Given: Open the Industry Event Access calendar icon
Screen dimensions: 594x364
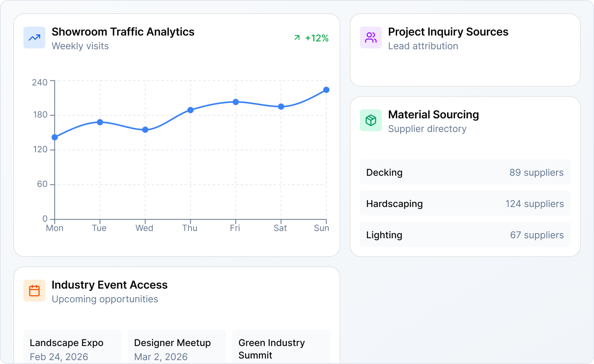Looking at the screenshot, I should point(34,291).
